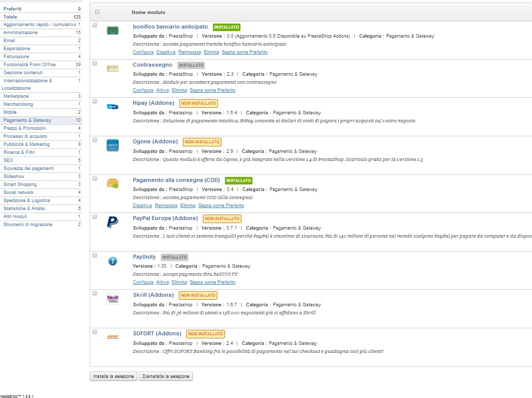Click the Ogone module logo icon

tap(113, 145)
